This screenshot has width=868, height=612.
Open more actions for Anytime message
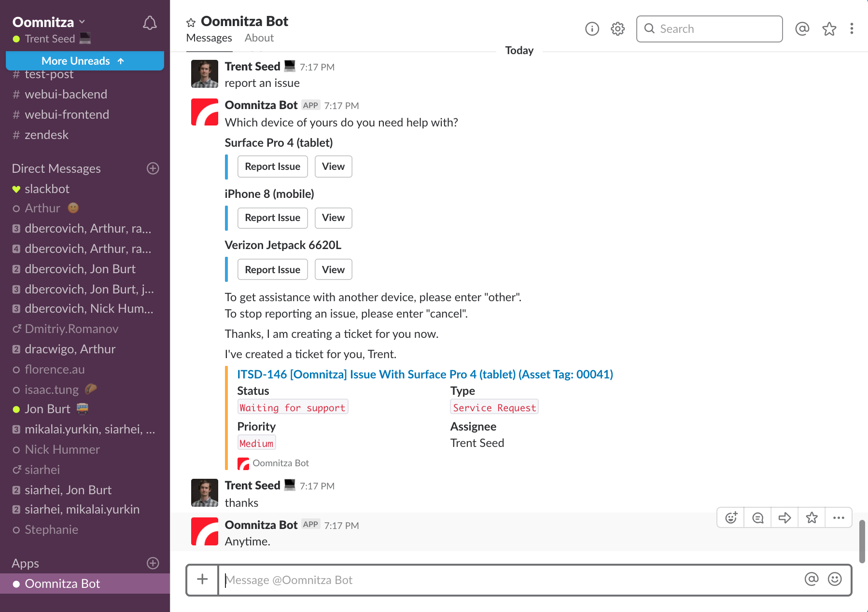tap(839, 518)
